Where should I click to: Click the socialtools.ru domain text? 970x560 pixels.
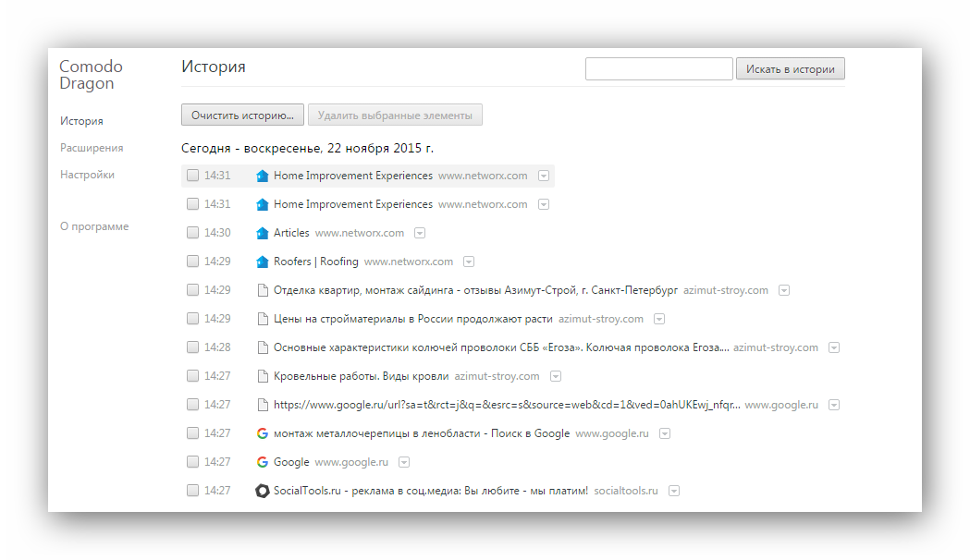click(x=626, y=491)
